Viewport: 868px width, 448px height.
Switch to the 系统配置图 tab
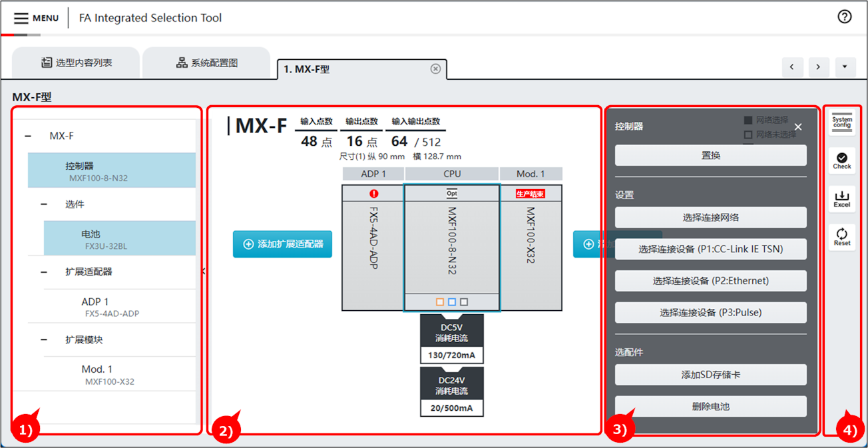point(206,63)
